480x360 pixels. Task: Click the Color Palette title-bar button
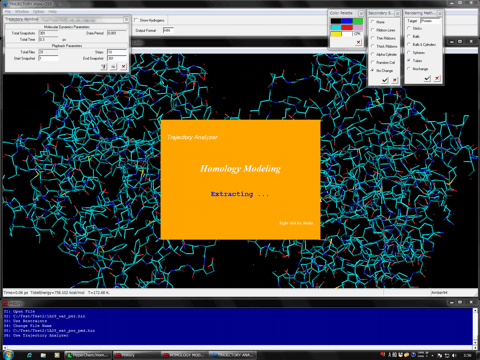[x=361, y=13]
